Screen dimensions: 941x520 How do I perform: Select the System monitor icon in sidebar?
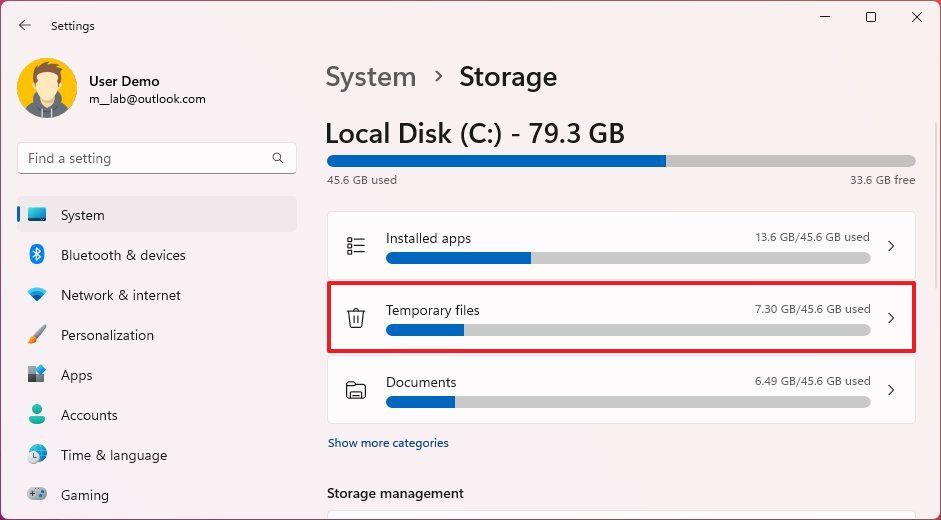(37, 215)
